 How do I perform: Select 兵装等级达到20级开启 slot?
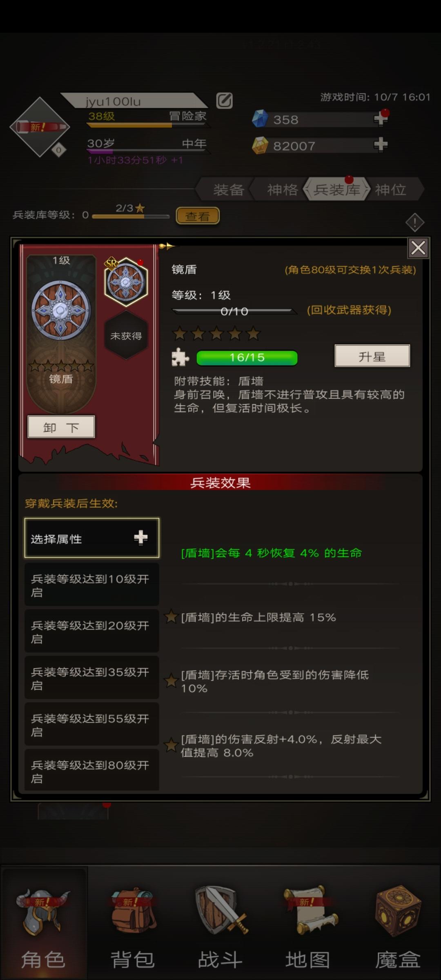[92, 631]
